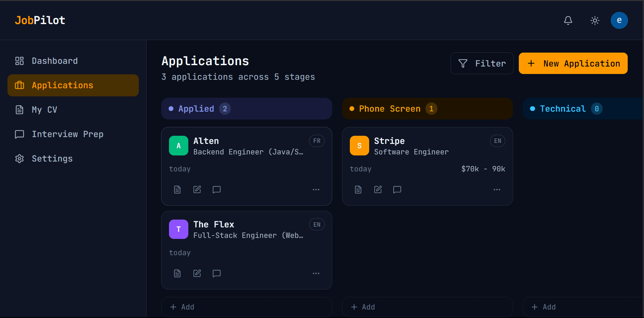Open comment icon on The Flex card
Screen dimensions: 644x318
[216, 273]
